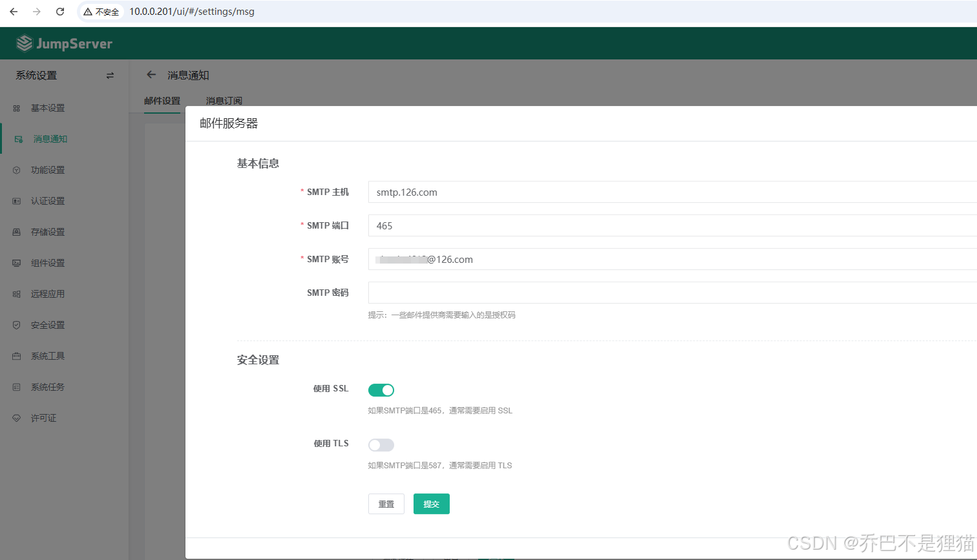Click the SMTP 账号 email field
Viewport: 977px width, 560px height.
coord(673,259)
